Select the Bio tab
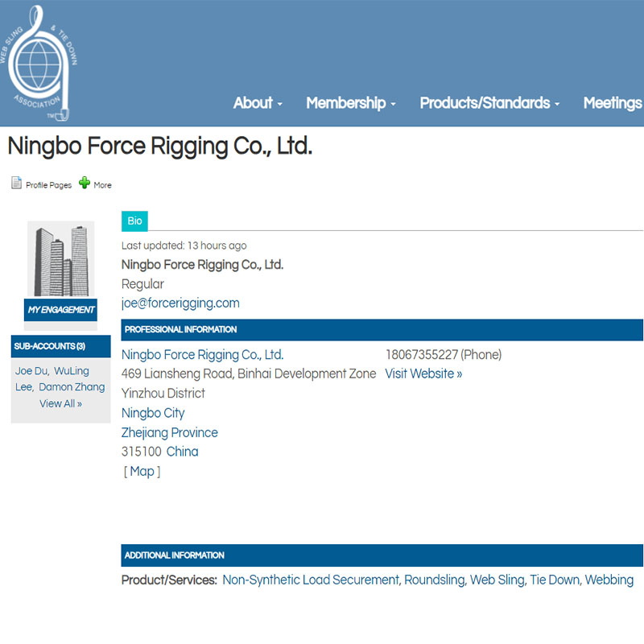Image resolution: width=644 pixels, height=644 pixels. coord(134,221)
